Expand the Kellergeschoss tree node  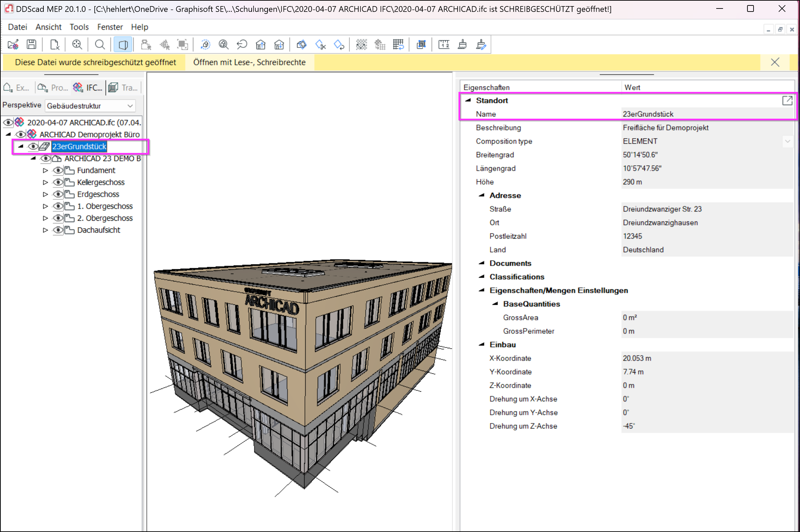[45, 182]
